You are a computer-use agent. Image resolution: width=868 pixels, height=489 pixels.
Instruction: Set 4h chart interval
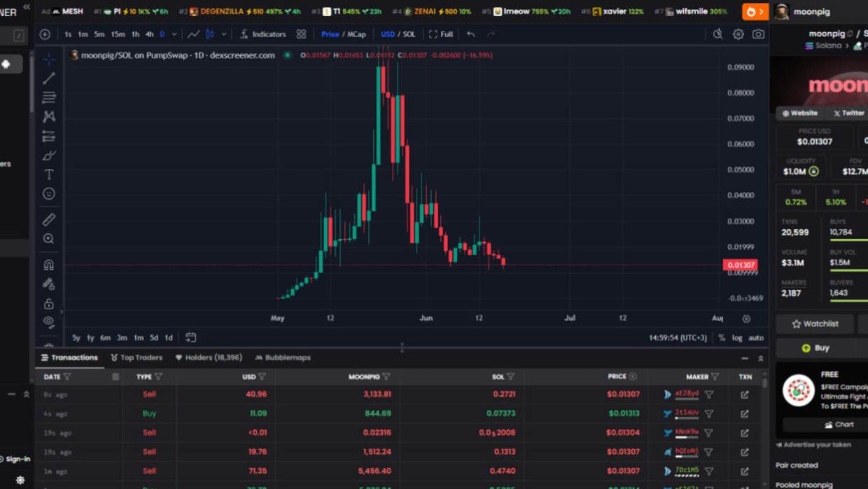click(149, 34)
